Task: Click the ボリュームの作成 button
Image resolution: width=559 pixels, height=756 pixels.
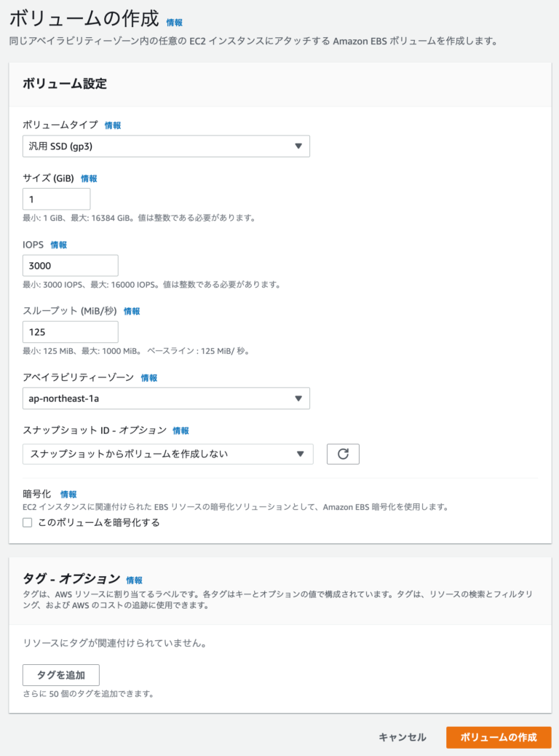Action: pos(499,737)
